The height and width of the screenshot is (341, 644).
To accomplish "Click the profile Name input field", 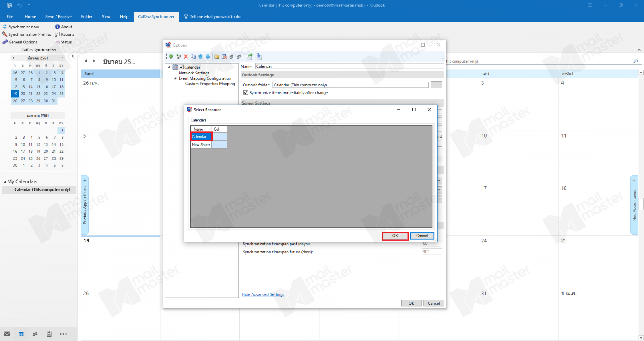I will 349,66.
